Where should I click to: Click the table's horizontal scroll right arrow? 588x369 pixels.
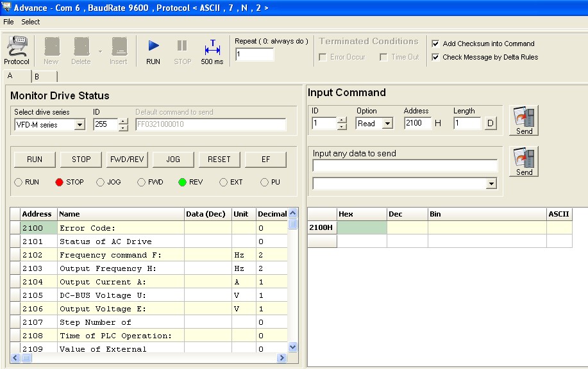tap(281, 357)
